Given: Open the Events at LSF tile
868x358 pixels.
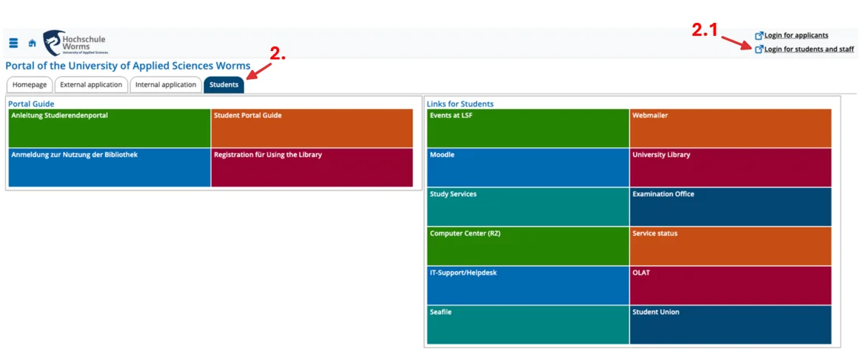Looking at the screenshot, I should pos(527,128).
